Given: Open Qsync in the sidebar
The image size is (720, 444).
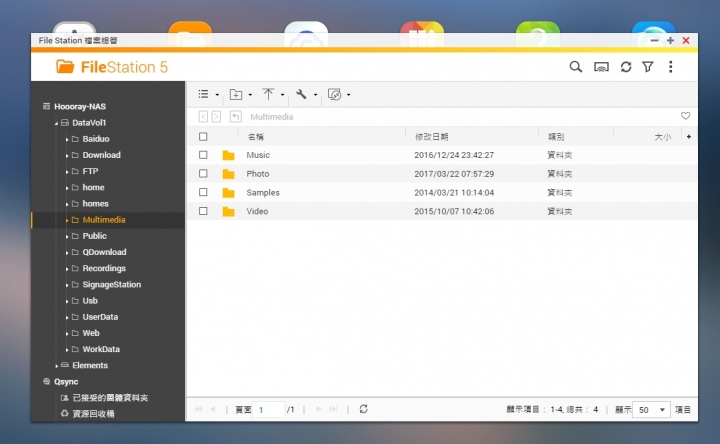Looking at the screenshot, I should [66, 382].
